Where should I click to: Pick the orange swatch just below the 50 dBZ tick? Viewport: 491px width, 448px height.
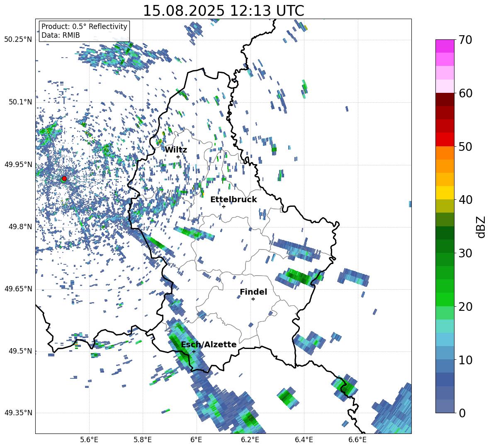pyautogui.click(x=445, y=153)
